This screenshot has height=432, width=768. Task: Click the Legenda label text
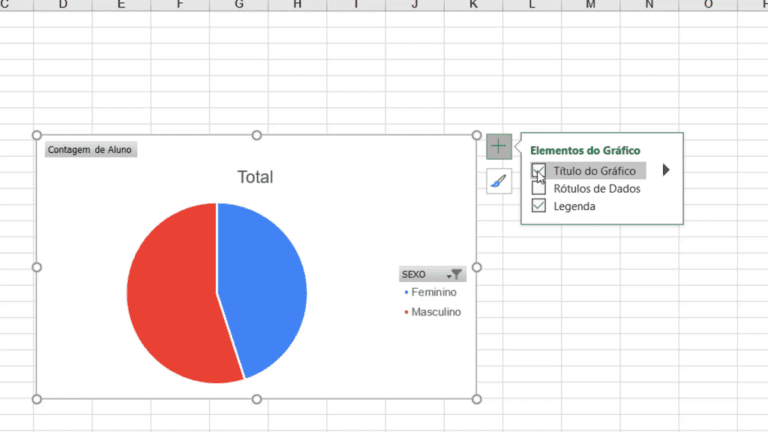[x=575, y=206]
